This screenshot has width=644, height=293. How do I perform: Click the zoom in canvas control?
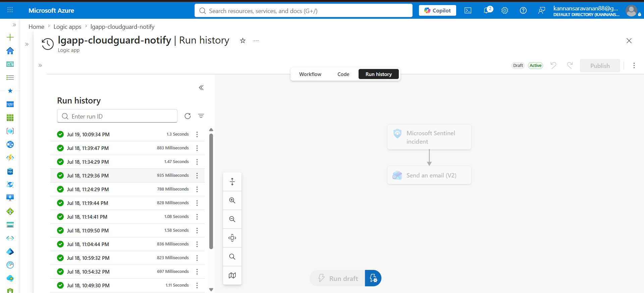232,200
